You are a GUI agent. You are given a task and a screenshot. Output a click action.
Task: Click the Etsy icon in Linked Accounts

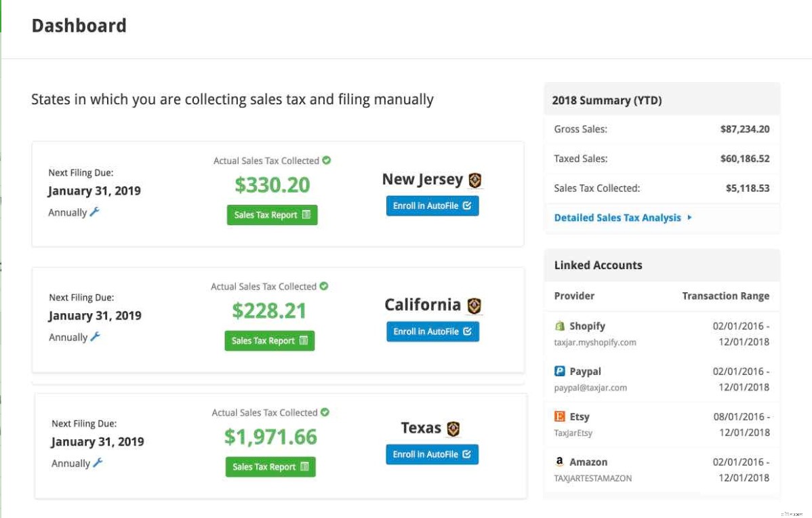pos(559,416)
